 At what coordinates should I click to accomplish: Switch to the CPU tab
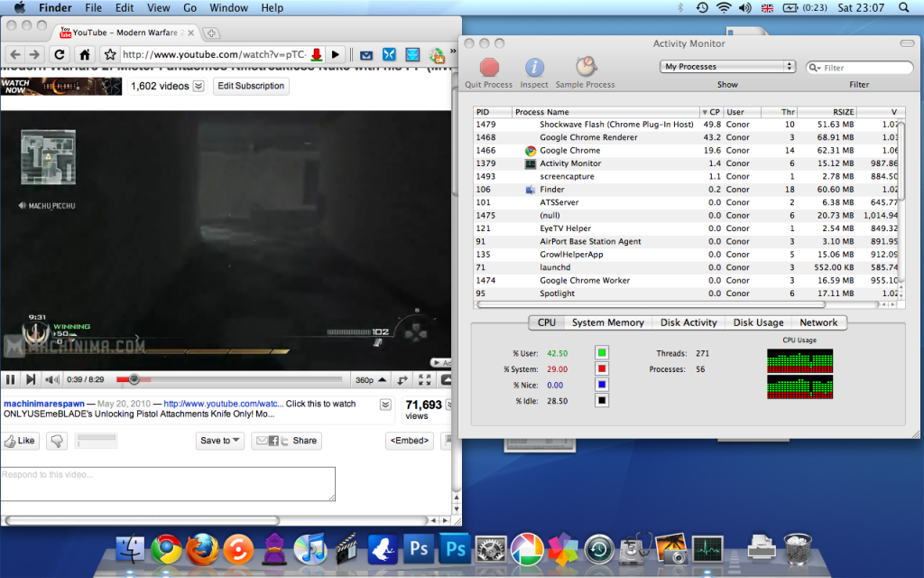[x=547, y=322]
